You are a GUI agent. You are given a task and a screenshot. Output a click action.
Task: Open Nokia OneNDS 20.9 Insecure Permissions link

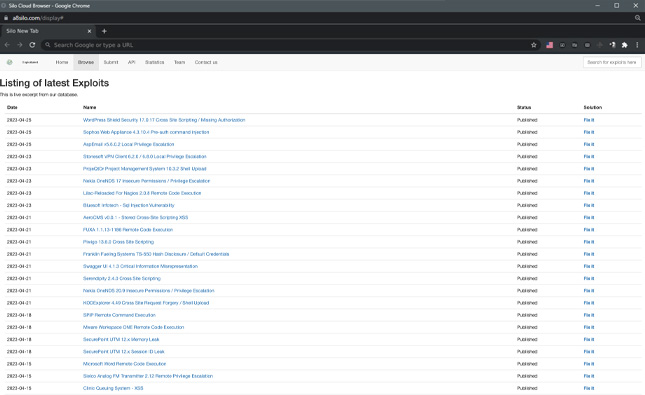point(148,290)
